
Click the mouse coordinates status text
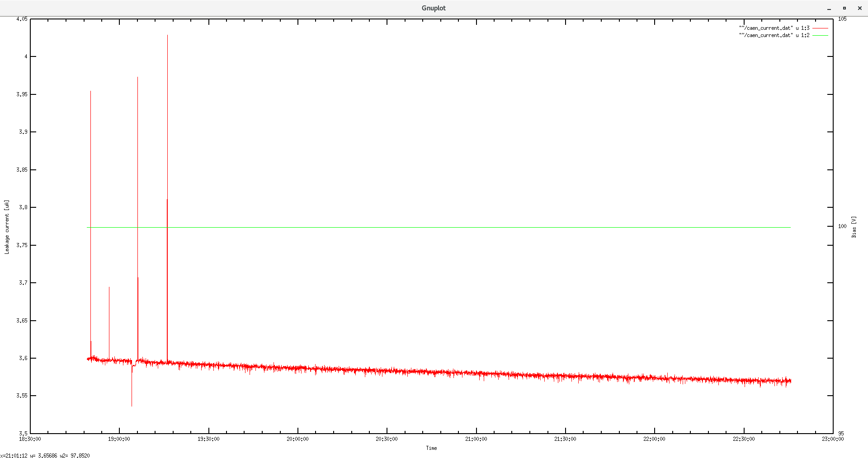pyautogui.click(x=45, y=456)
